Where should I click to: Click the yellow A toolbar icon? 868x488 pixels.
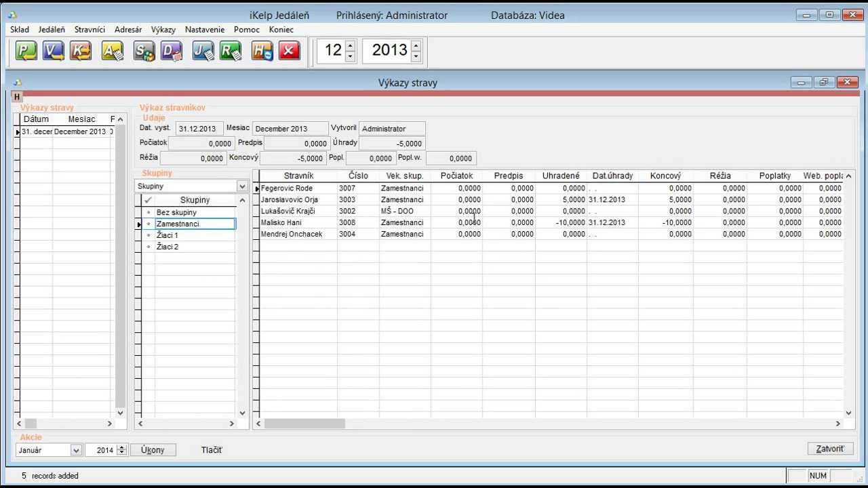113,51
